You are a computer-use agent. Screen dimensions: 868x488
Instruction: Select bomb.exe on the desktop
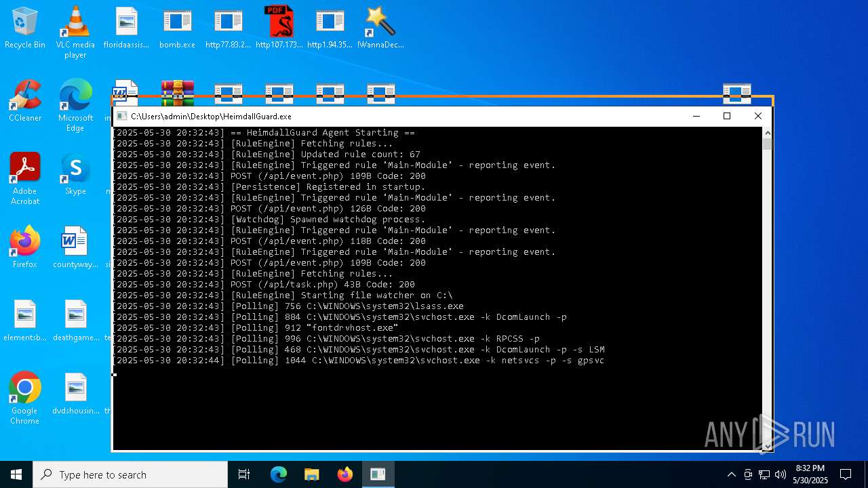point(177,28)
